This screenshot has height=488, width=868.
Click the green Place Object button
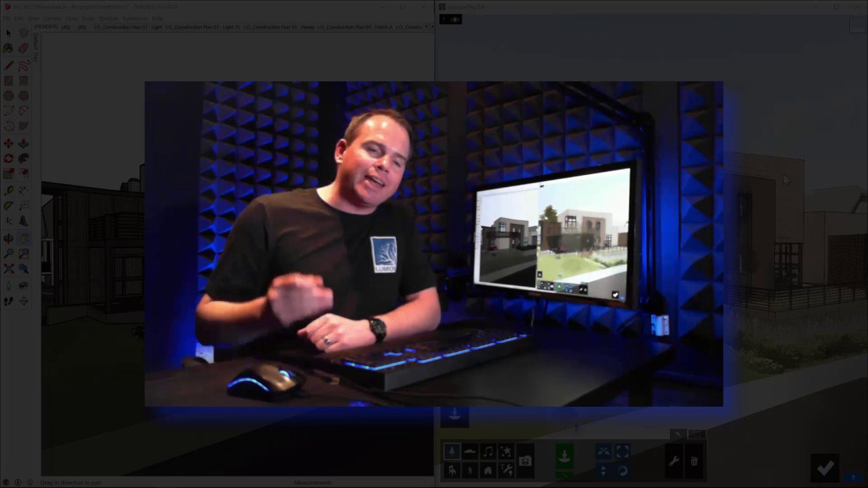click(x=564, y=457)
